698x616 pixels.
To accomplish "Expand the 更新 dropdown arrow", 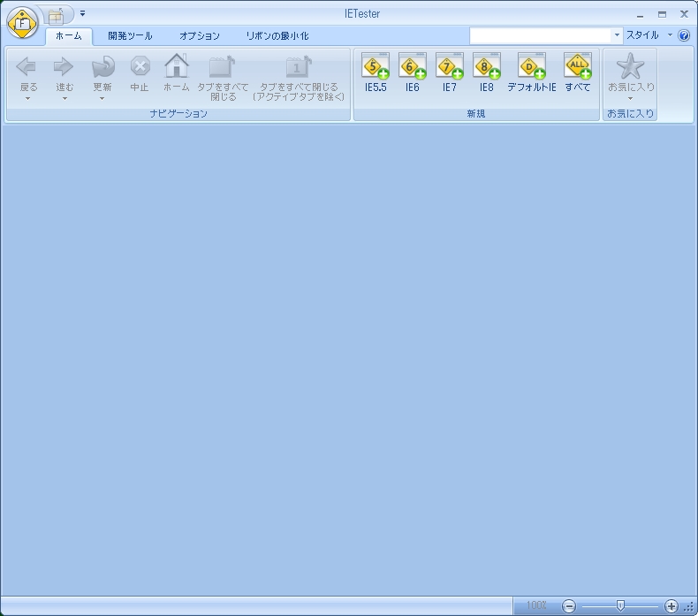I will pyautogui.click(x=102, y=98).
